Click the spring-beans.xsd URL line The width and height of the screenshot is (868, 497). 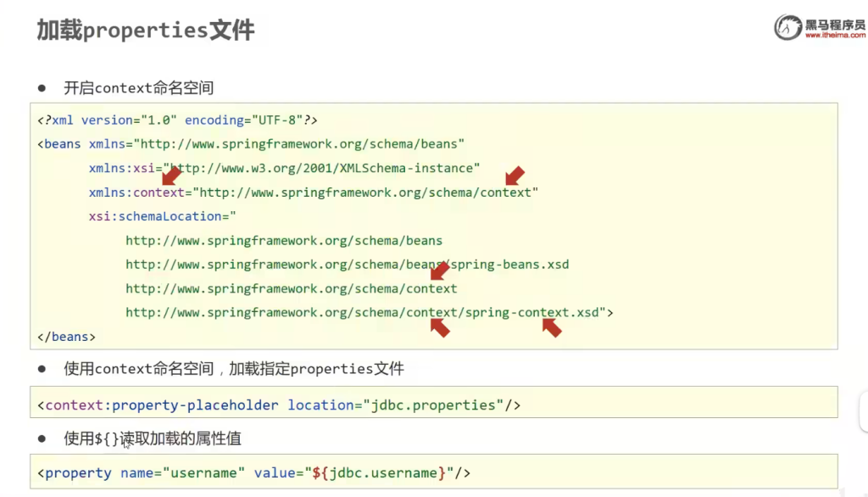tap(347, 265)
